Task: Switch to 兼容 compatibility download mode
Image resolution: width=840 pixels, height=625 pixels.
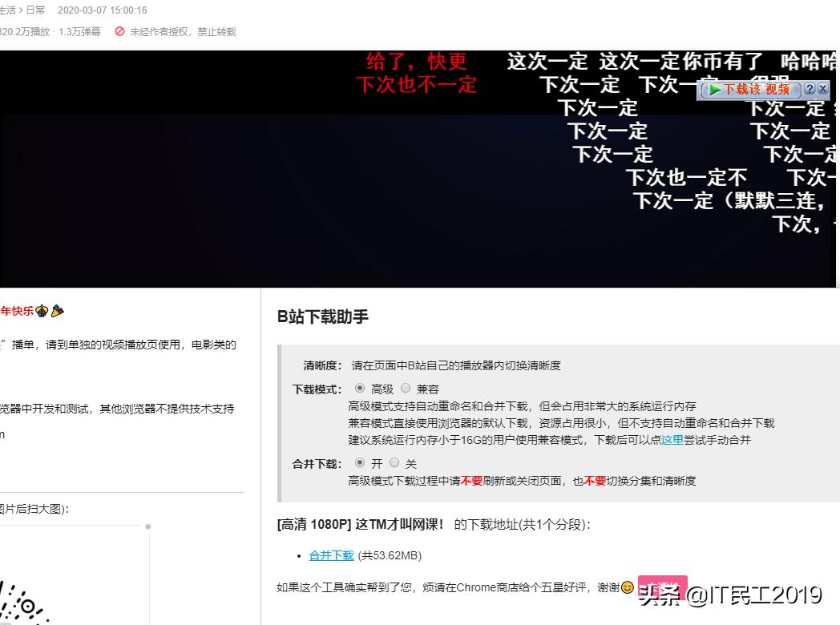Action: (x=406, y=387)
